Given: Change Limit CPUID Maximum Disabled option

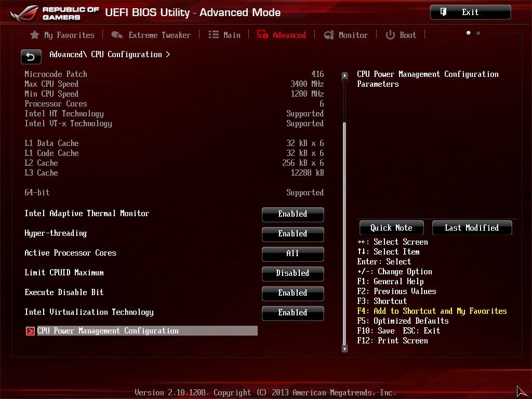Looking at the screenshot, I should (x=293, y=273).
